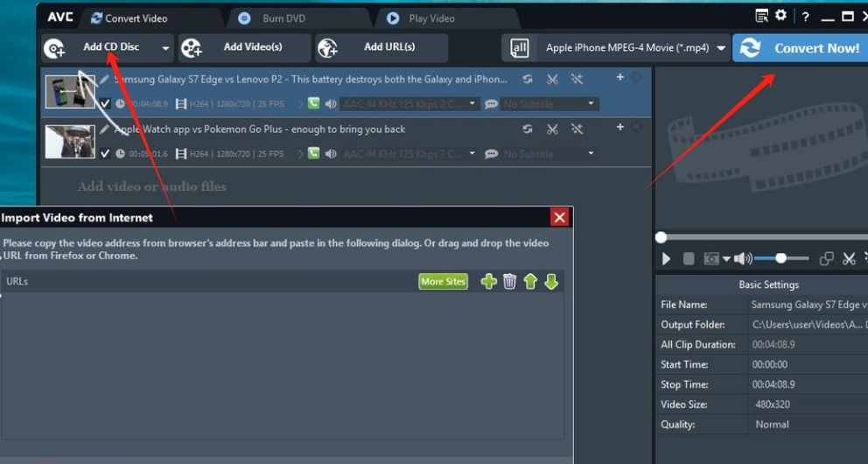Click the pop-out window icon in player
This screenshot has height=464, width=868.
point(827,258)
